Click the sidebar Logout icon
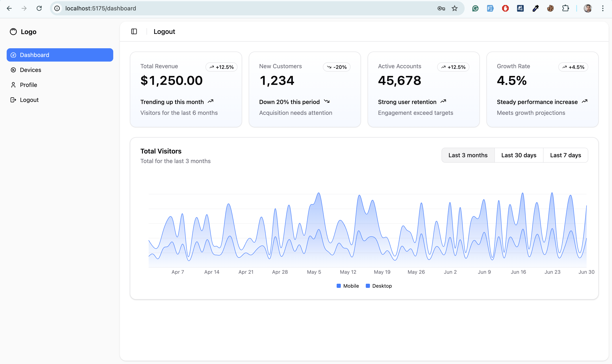This screenshot has height=364, width=612. coord(13,100)
